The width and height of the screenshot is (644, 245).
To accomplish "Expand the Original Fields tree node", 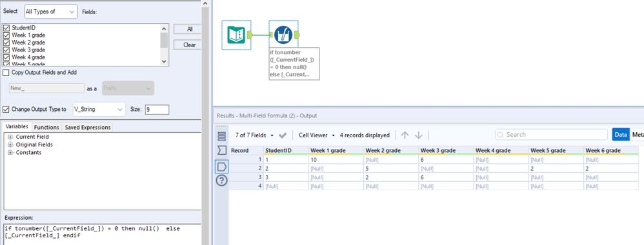I will (x=10, y=145).
